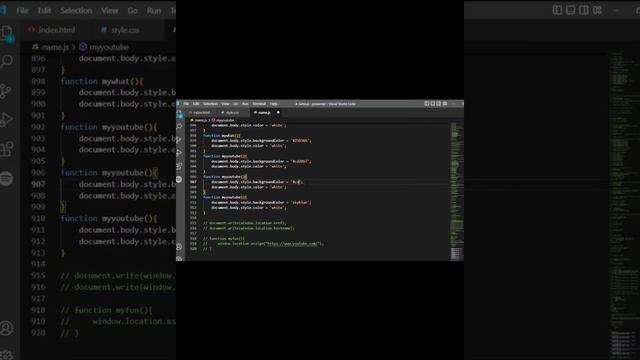Click round Spotify-style icon in background view
640x360 pixels.
(7, 178)
